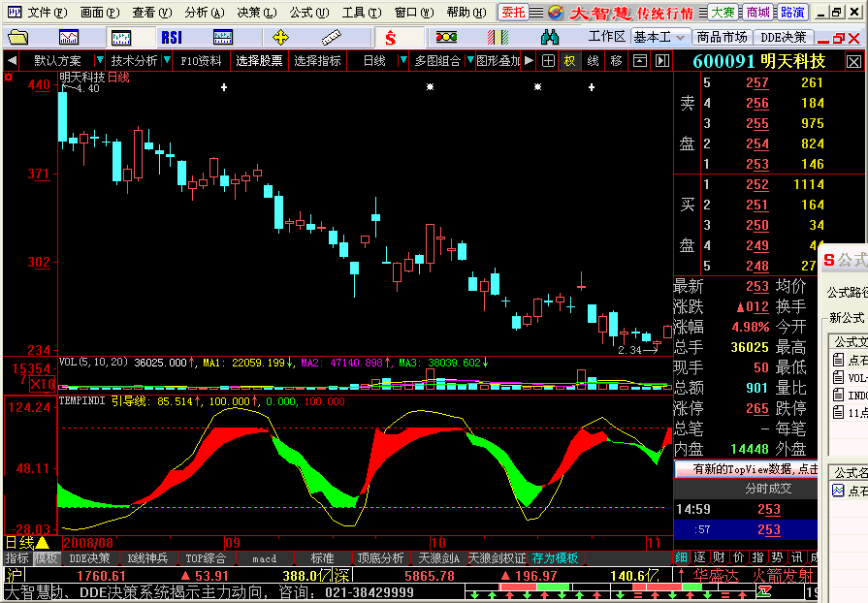Toggle the 移 shift button
This screenshot has width=868, height=603.
point(616,61)
